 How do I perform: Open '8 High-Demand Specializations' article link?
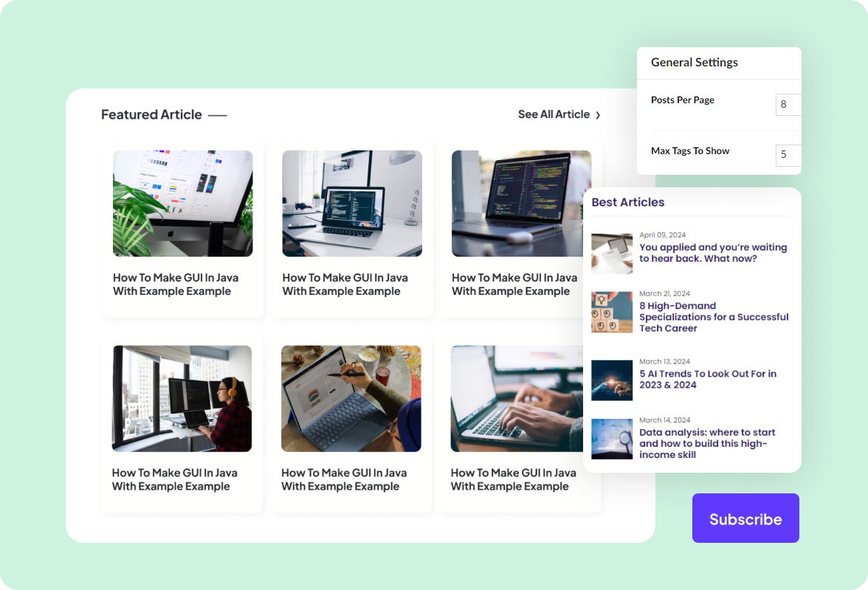point(713,316)
